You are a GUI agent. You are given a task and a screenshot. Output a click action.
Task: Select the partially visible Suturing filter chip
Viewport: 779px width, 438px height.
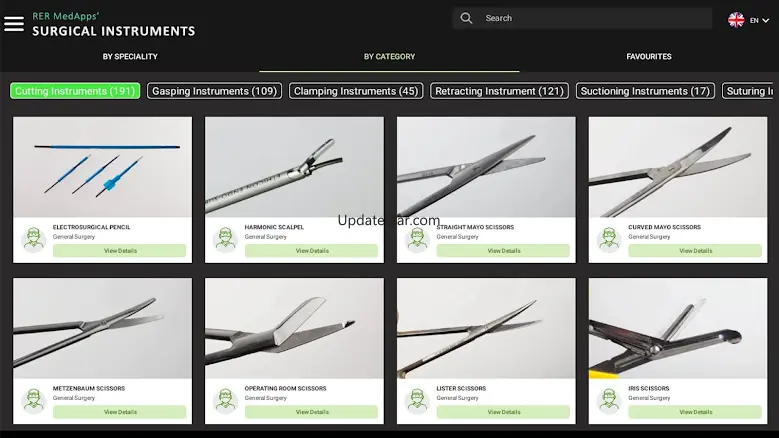click(x=748, y=91)
